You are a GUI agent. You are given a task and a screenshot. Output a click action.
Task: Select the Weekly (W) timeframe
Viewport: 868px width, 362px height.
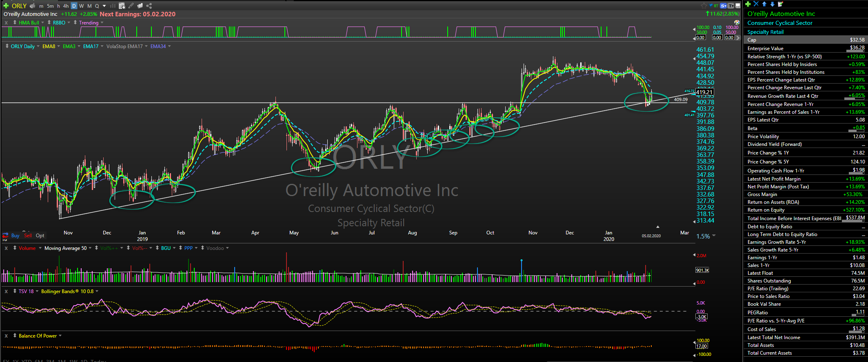tap(82, 6)
